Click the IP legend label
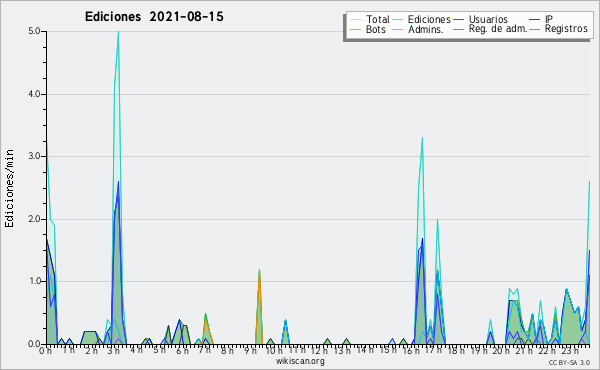The height and width of the screenshot is (370, 600). [549, 19]
